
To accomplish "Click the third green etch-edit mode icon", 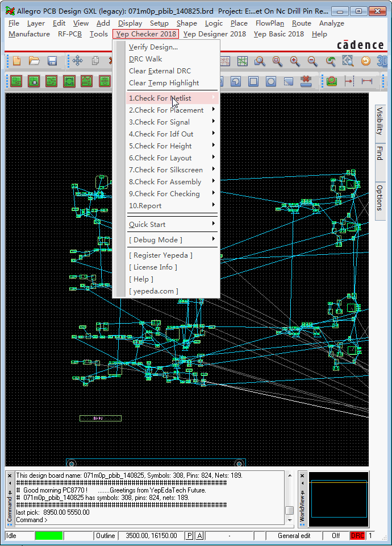I will [51, 81].
